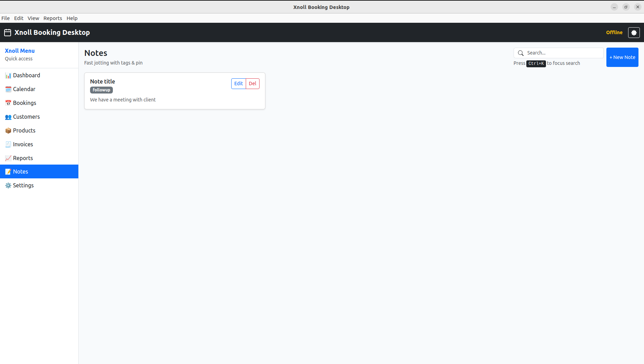Open the Reports menu in menu bar
Image resolution: width=644 pixels, height=364 pixels.
53,18
